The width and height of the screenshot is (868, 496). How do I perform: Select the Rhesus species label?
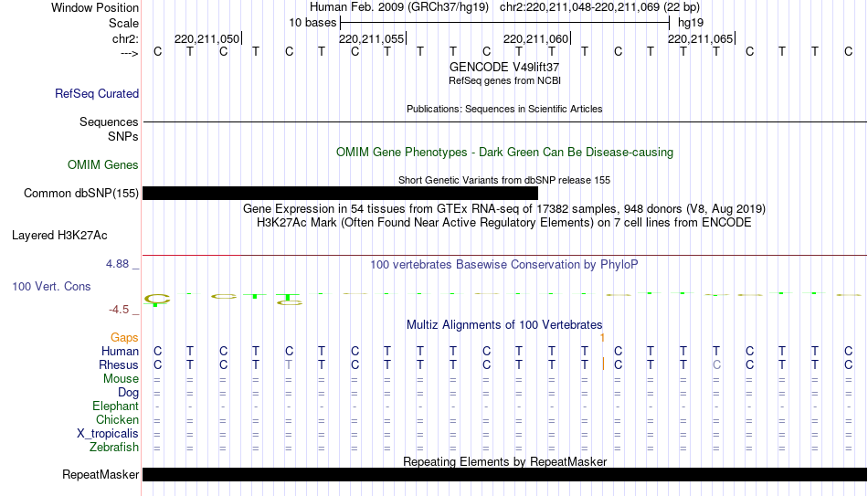(x=119, y=365)
